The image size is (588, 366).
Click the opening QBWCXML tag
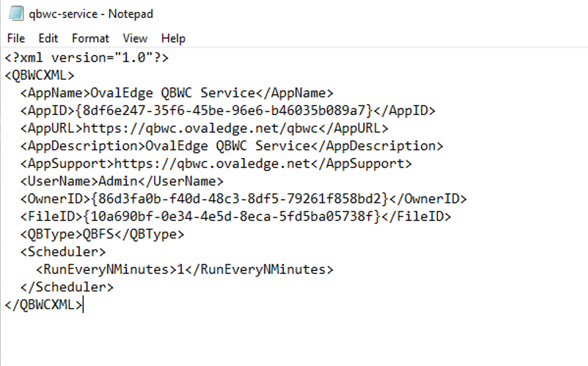click(40, 76)
